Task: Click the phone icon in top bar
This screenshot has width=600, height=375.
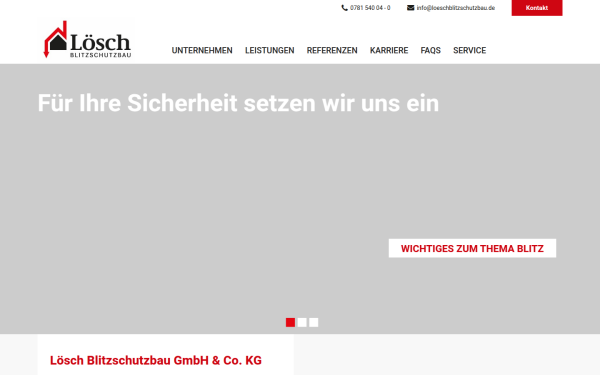Action: [344, 8]
